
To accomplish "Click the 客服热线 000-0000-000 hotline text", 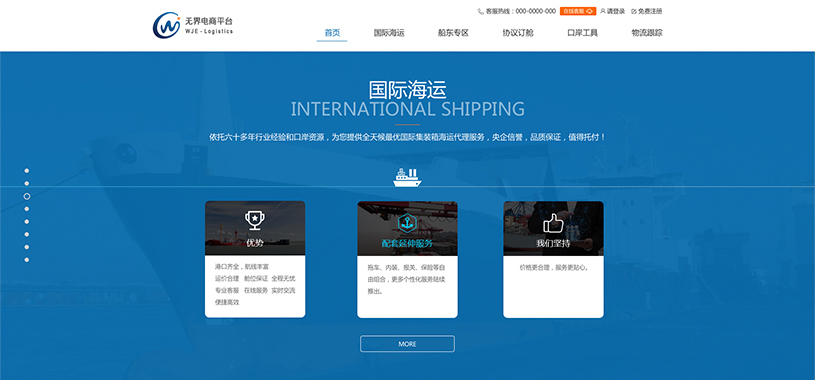I will point(520,11).
